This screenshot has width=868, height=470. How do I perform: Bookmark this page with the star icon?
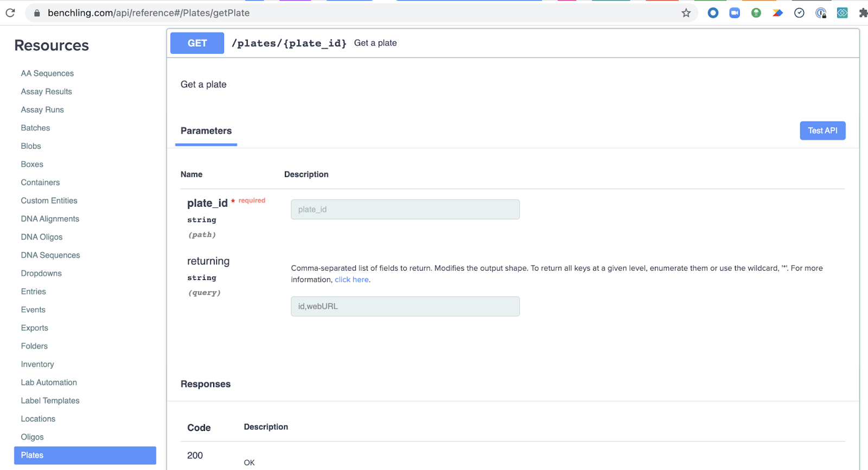pos(686,13)
